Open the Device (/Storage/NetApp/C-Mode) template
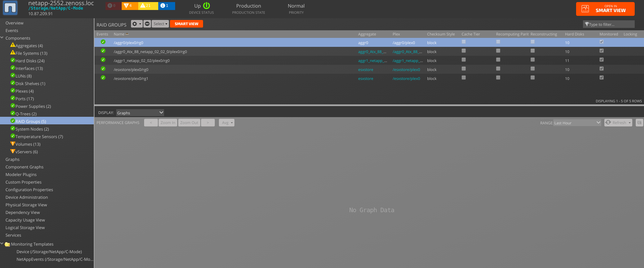644x268 pixels. pos(49,252)
